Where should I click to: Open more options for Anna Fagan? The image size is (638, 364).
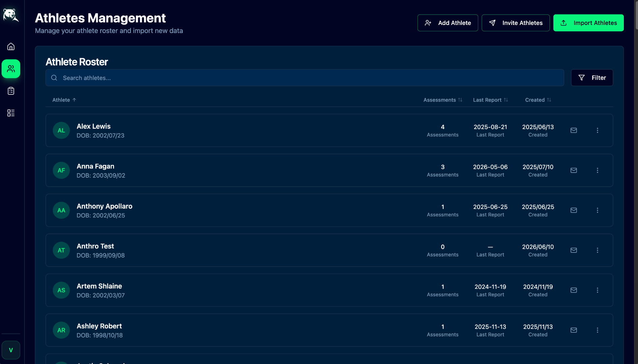597,171
